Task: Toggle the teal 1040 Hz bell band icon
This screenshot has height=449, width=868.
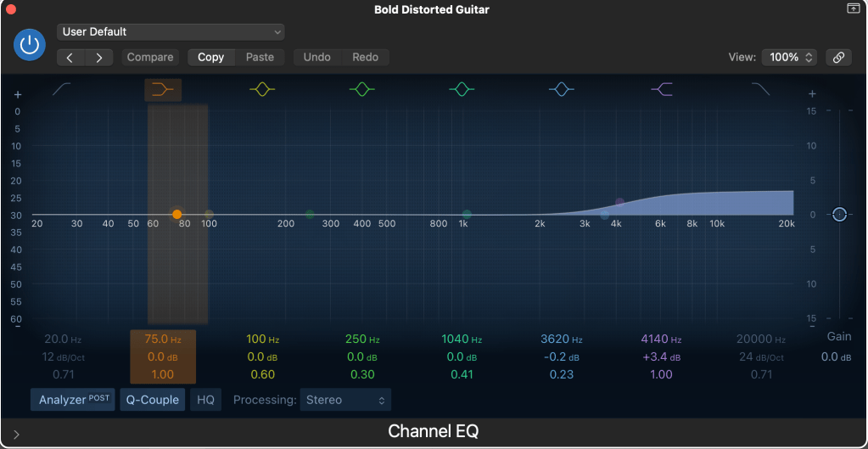Action: [x=462, y=89]
